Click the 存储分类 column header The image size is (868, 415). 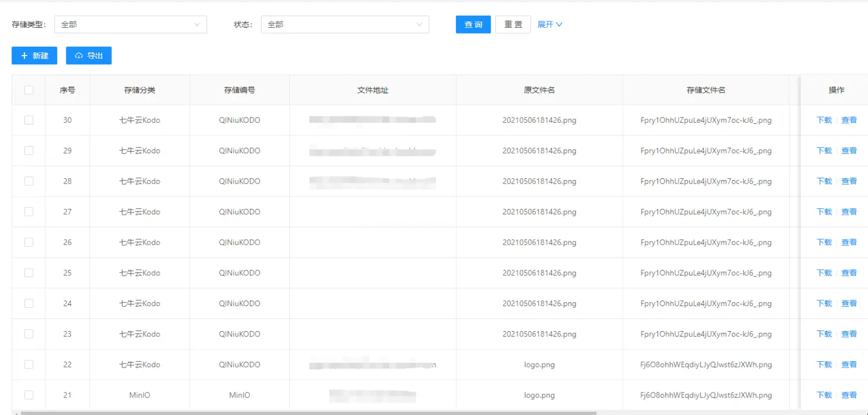point(139,90)
